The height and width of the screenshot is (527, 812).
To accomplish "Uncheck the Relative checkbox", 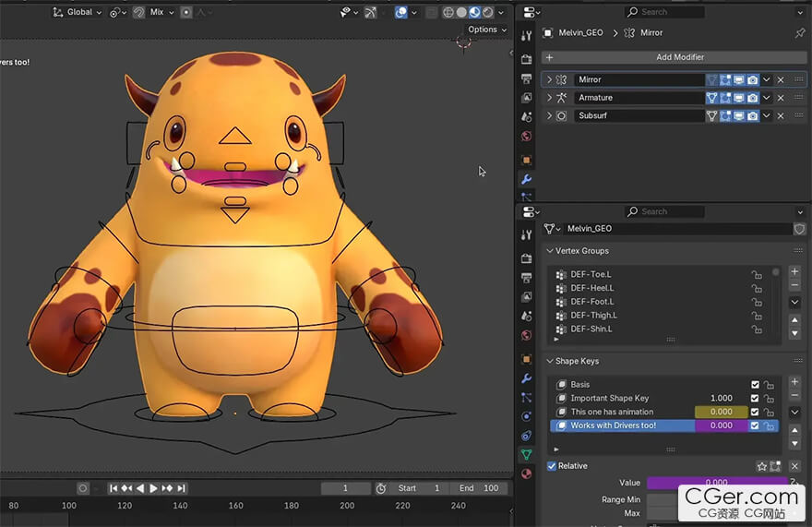I will pos(552,466).
